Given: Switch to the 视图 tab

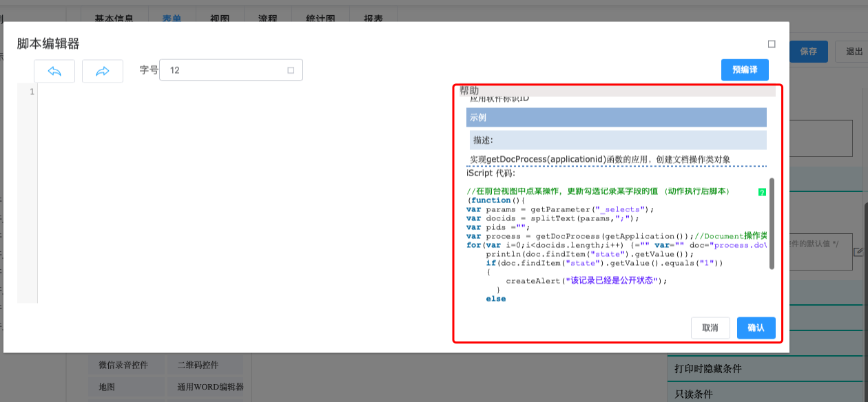Looking at the screenshot, I should pos(220,19).
